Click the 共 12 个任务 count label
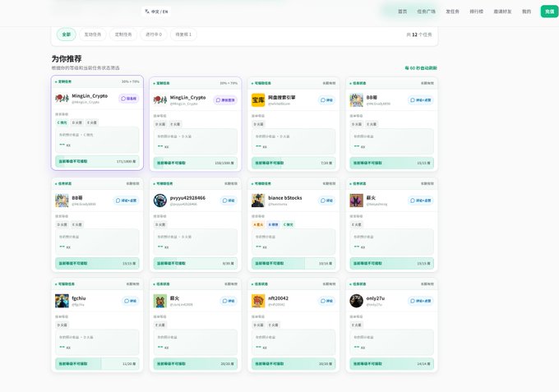559x392 pixels. pos(419,35)
